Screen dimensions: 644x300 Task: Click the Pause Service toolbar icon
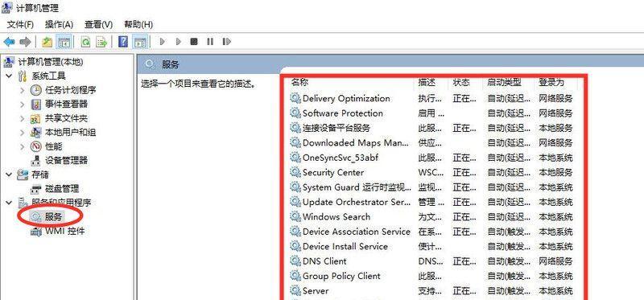tap(210, 42)
